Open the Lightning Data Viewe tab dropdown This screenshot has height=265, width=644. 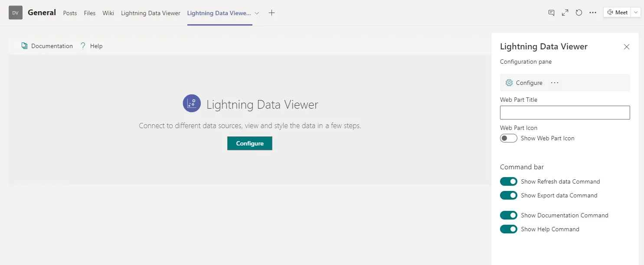tap(257, 13)
